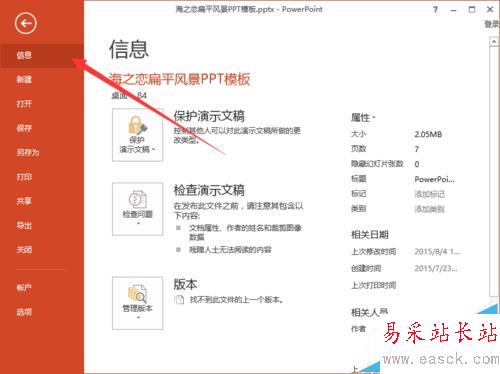Open the Check for Issues (检查问题) button
This screenshot has height=374, width=500.
pos(137,209)
